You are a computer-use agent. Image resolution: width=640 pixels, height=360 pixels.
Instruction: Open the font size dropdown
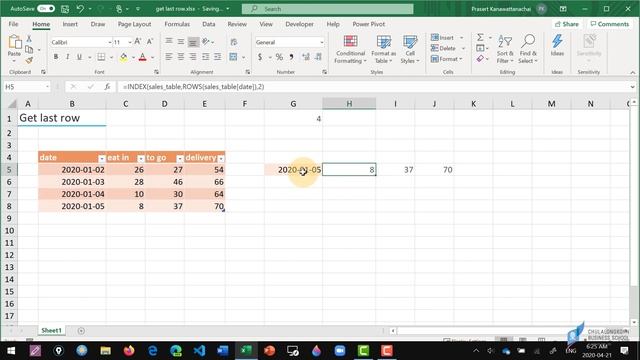130,42
